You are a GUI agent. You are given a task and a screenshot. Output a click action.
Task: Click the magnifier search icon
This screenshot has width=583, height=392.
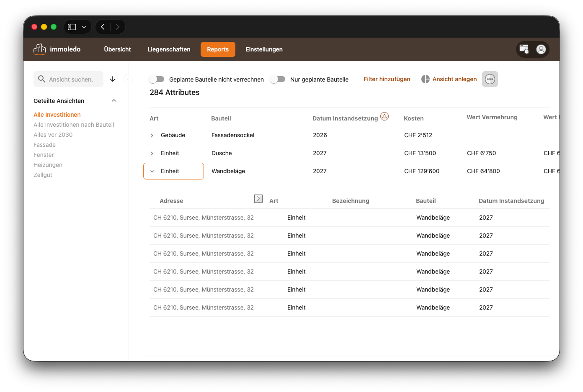click(41, 79)
